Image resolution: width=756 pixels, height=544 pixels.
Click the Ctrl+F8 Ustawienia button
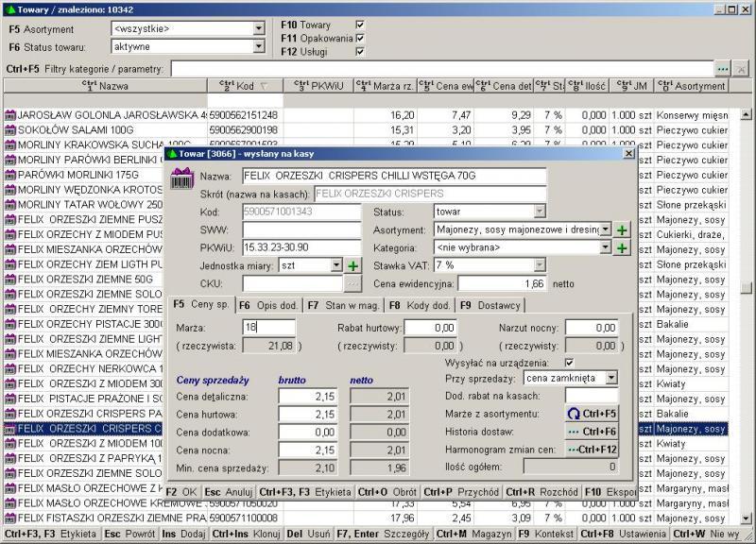click(x=623, y=535)
